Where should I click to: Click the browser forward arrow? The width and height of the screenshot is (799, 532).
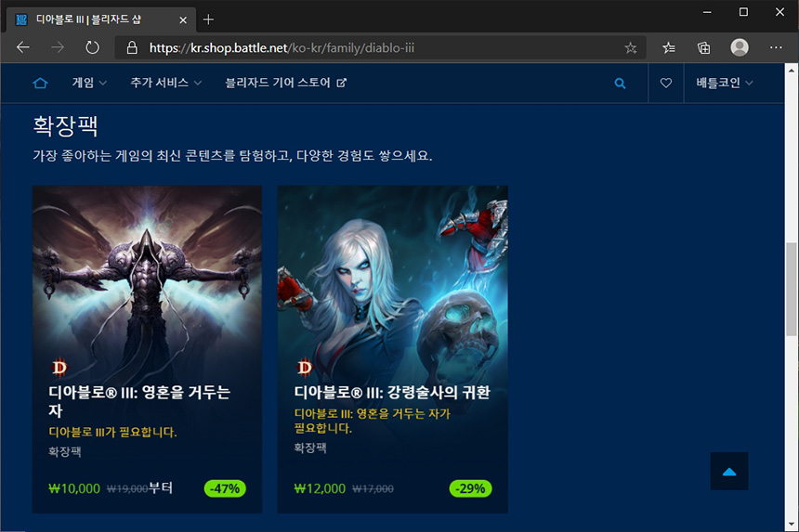click(58, 48)
